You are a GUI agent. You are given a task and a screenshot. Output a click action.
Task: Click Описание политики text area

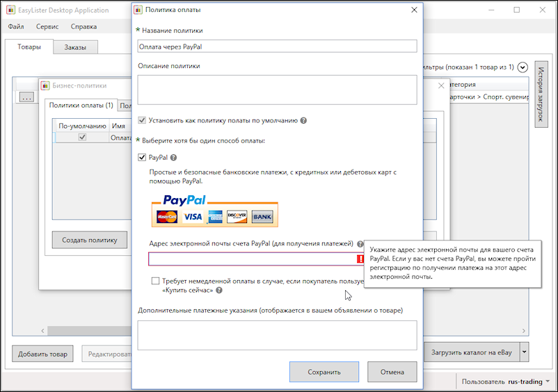point(277,90)
